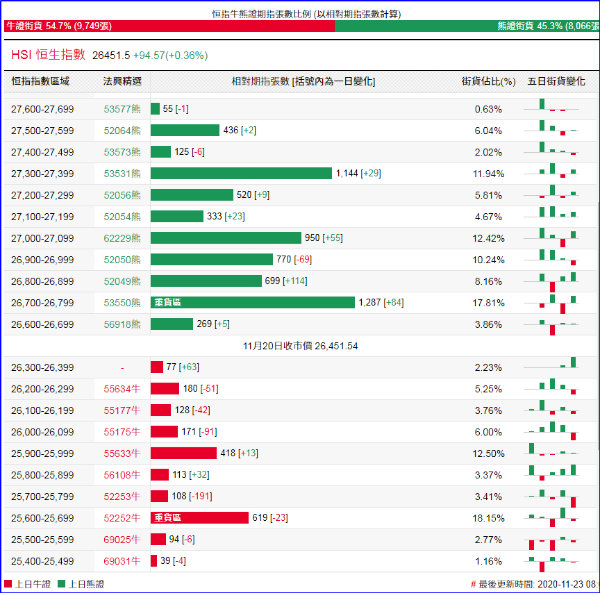
Task: Open warrant link 53550熊
Action: pos(122,303)
